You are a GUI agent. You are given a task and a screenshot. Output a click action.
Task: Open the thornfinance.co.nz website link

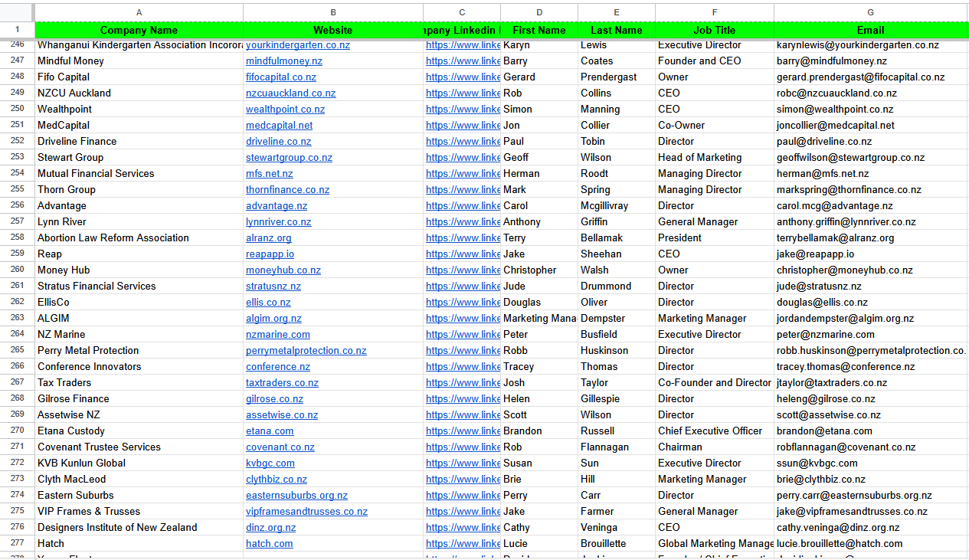(287, 190)
